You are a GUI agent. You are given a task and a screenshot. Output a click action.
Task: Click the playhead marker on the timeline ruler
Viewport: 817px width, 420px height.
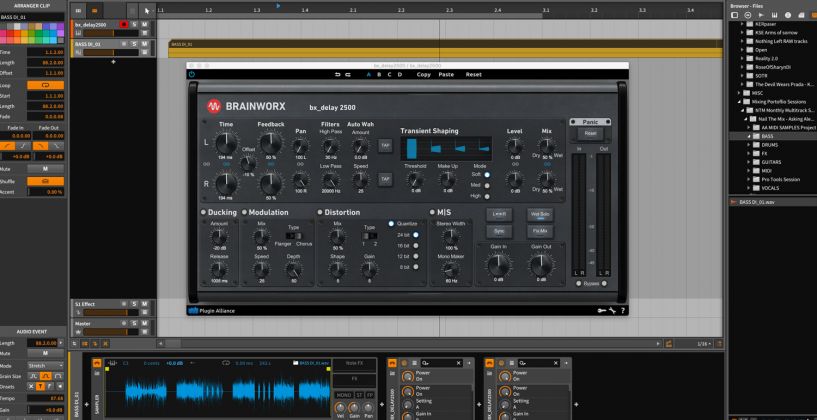tap(278, 5)
